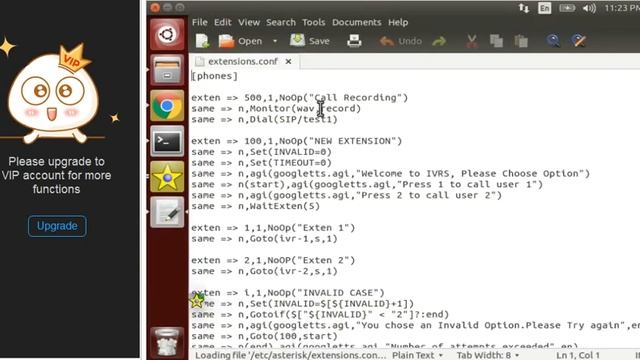640x360 pixels.
Task: Open Ubuntu Dash from the launcher
Action: pos(167,34)
